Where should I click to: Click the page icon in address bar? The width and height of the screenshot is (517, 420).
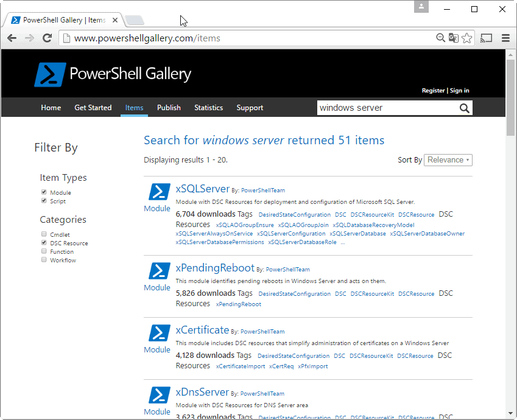[66, 38]
